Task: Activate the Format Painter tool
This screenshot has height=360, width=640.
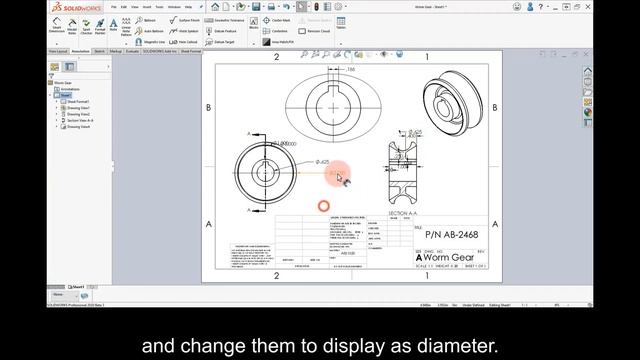Action: 100,26
